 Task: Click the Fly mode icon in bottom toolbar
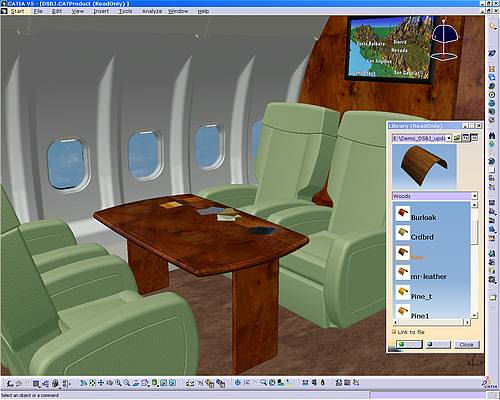pyautogui.click(x=84, y=383)
